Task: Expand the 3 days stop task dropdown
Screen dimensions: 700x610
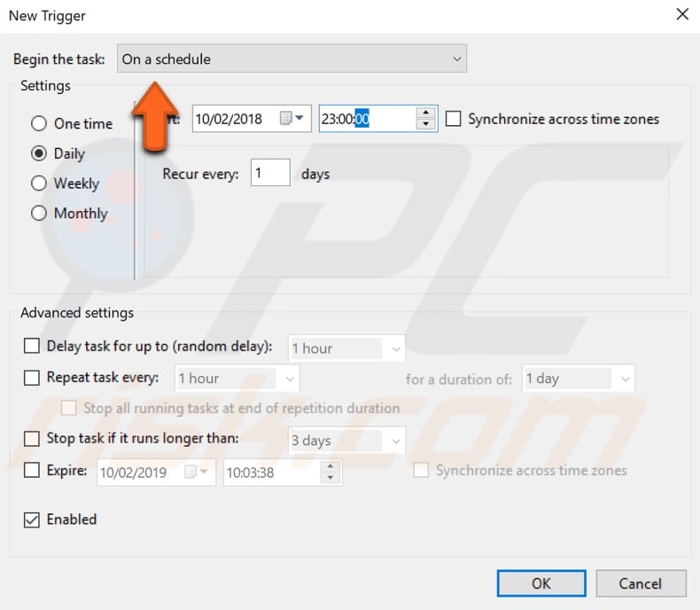Action: click(x=346, y=441)
